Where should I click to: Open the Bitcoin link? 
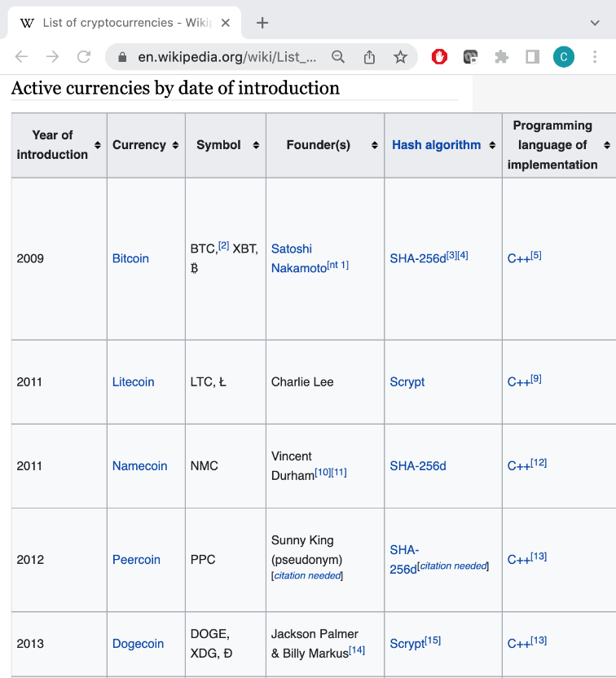pos(130,258)
